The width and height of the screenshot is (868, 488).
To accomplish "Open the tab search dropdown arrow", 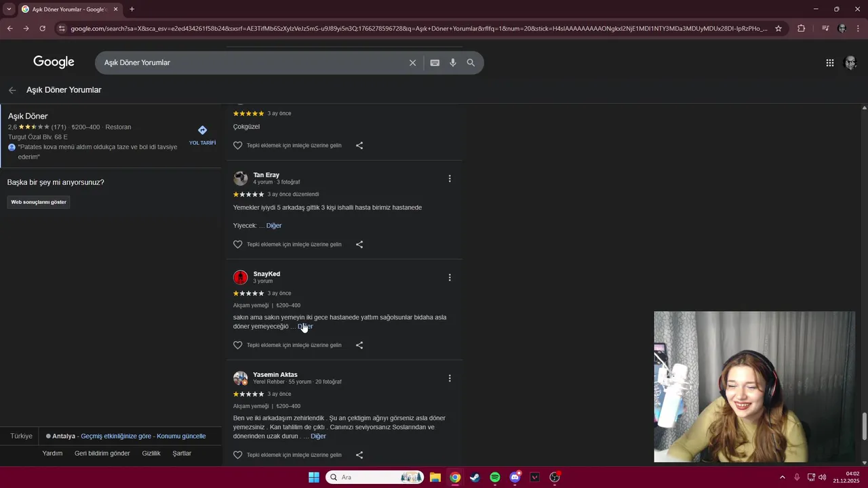I will (9, 9).
